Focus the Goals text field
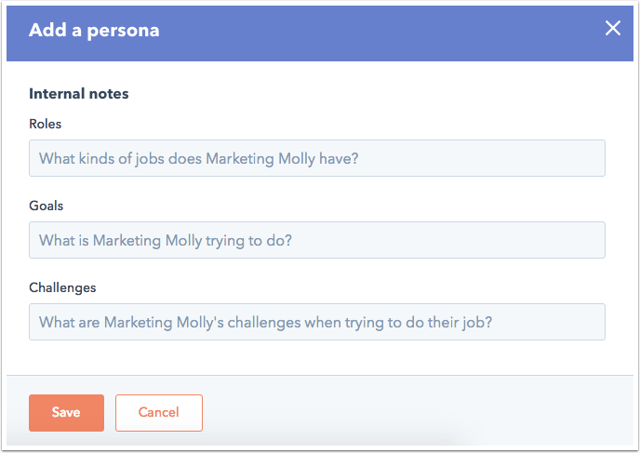 tap(317, 240)
